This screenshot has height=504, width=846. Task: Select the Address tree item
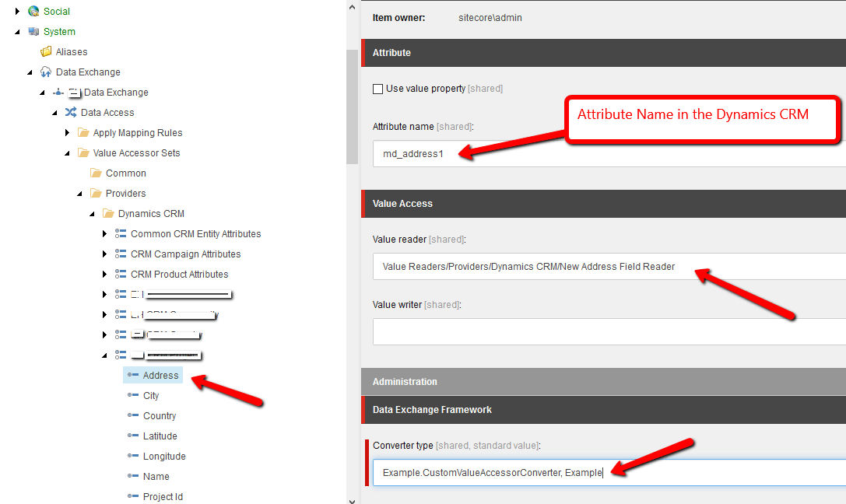160,375
